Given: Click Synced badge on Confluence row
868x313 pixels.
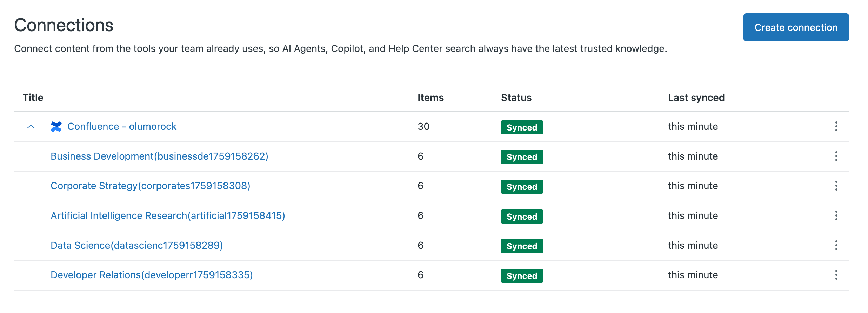Looking at the screenshot, I should (522, 127).
